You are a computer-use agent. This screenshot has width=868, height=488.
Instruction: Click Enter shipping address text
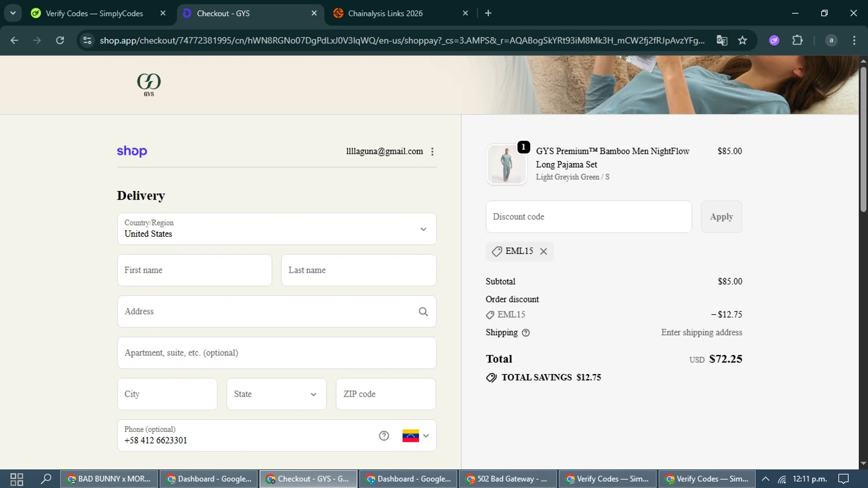point(701,333)
